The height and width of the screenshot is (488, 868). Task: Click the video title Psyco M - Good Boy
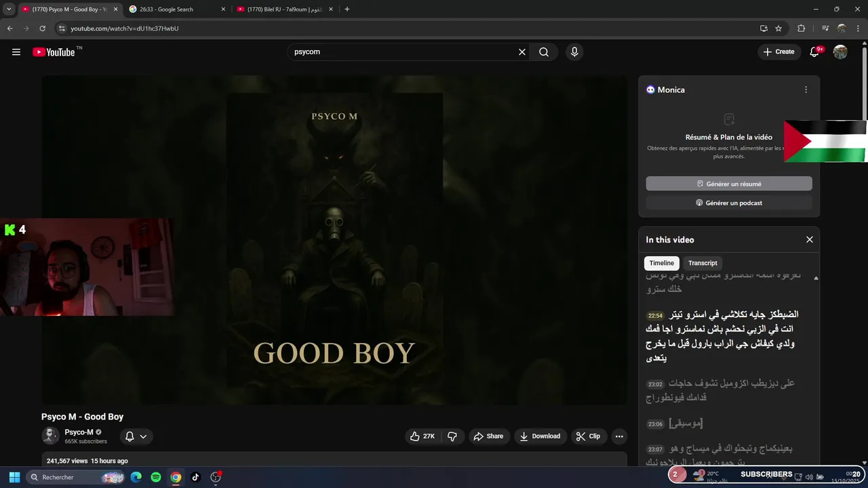coord(82,417)
